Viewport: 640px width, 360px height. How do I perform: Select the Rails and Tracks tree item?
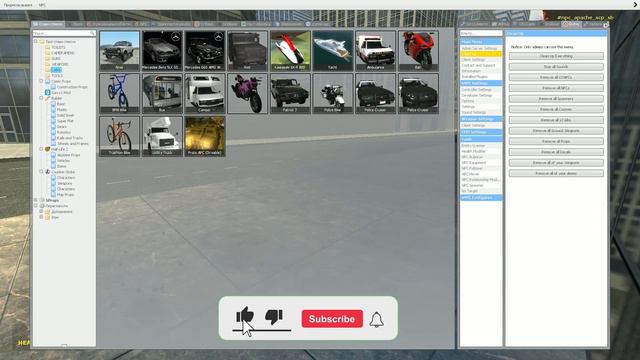[70, 138]
